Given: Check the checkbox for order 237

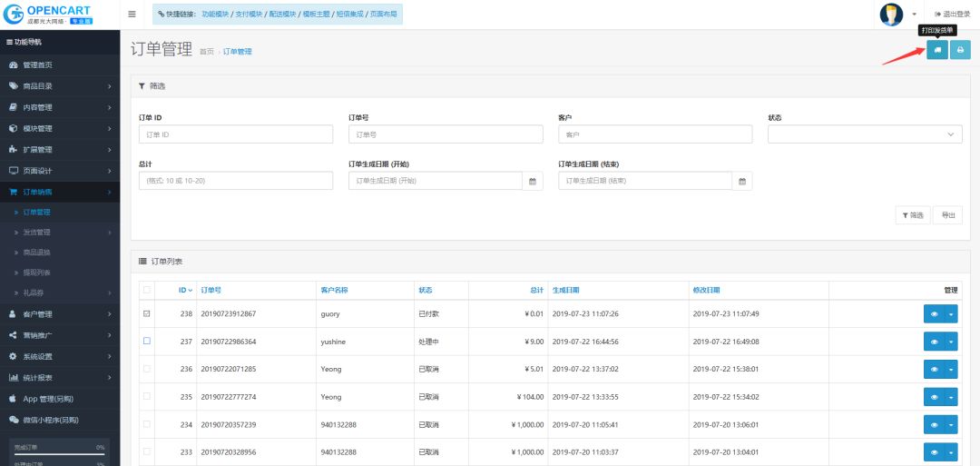Looking at the screenshot, I should coord(147,341).
